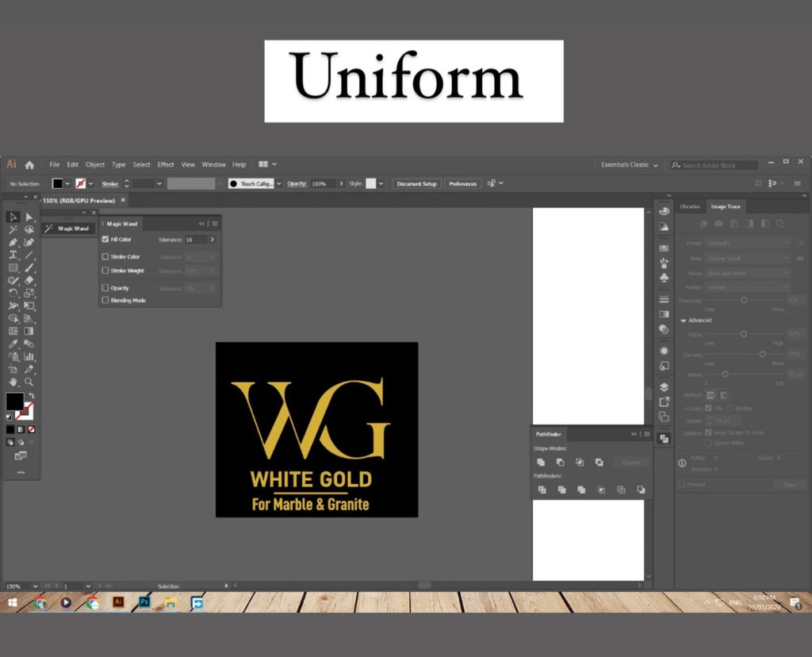This screenshot has height=657, width=812.
Task: Click the Divide pathfinder icon
Action: click(x=542, y=490)
